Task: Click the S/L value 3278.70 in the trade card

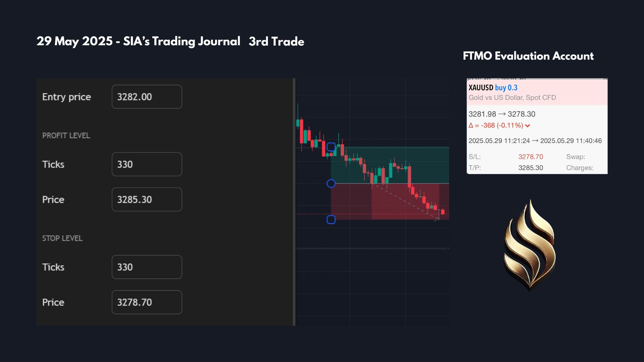Action: point(531,157)
